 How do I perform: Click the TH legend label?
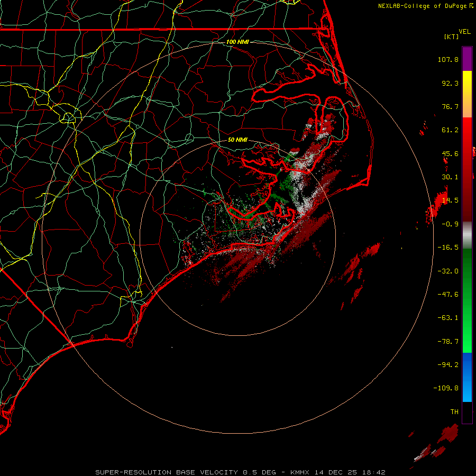click(x=454, y=412)
